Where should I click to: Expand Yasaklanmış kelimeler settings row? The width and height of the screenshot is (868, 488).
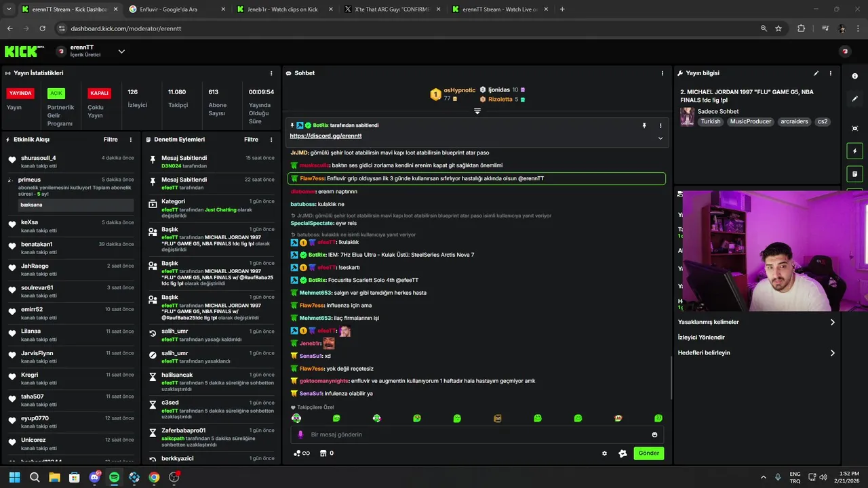pos(757,322)
